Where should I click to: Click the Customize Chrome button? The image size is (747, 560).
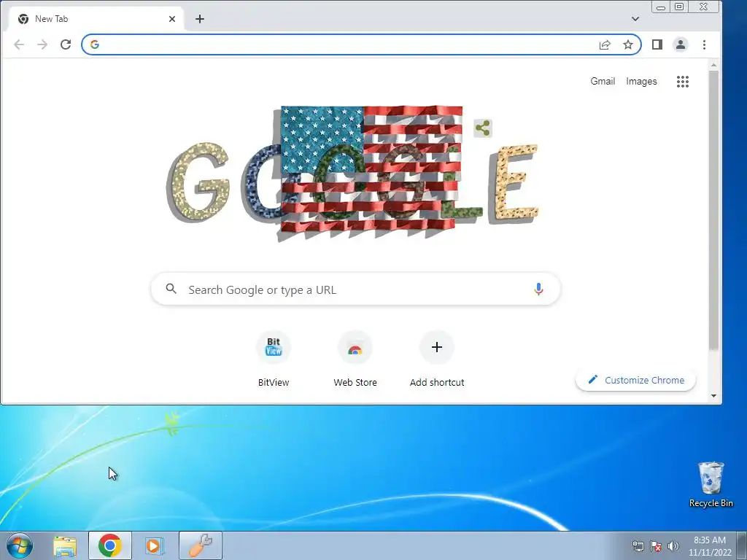(x=635, y=380)
